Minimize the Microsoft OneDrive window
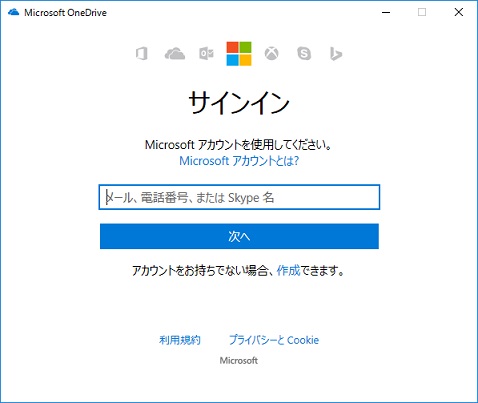 [x=386, y=13]
